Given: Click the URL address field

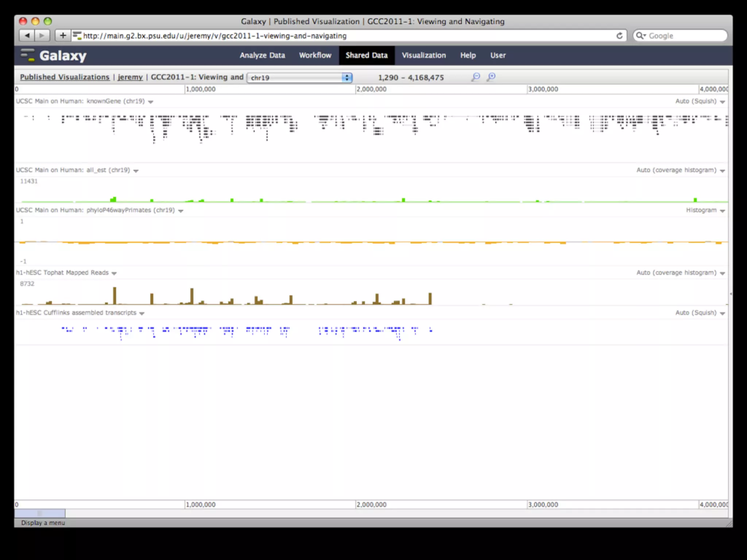Looking at the screenshot, I should 328,36.
